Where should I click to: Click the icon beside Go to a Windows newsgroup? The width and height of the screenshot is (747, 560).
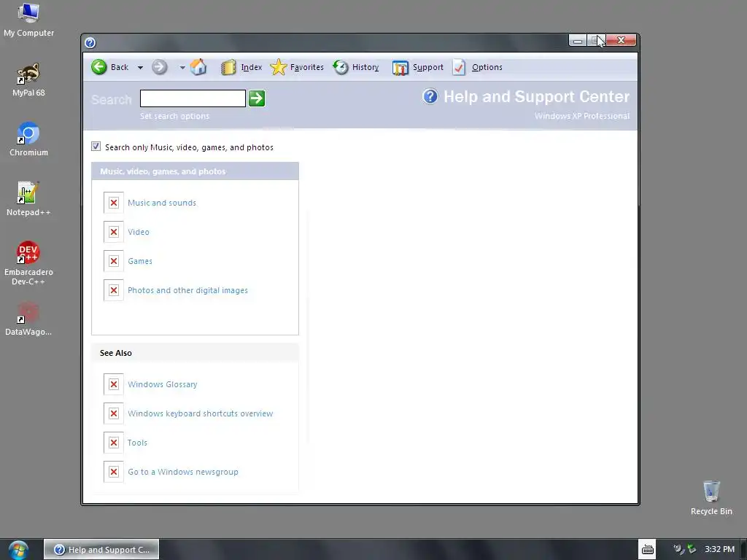113,472
